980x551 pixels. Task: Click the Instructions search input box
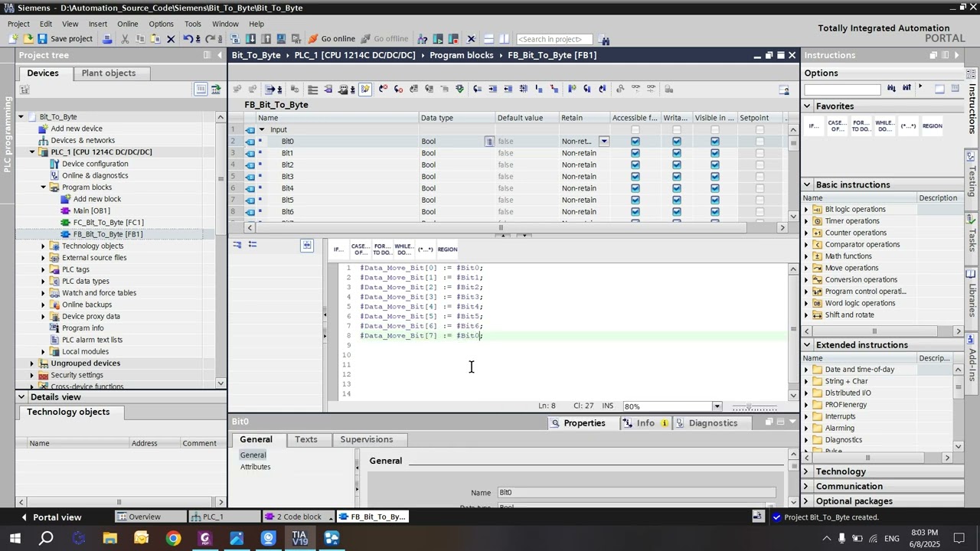tap(843, 90)
